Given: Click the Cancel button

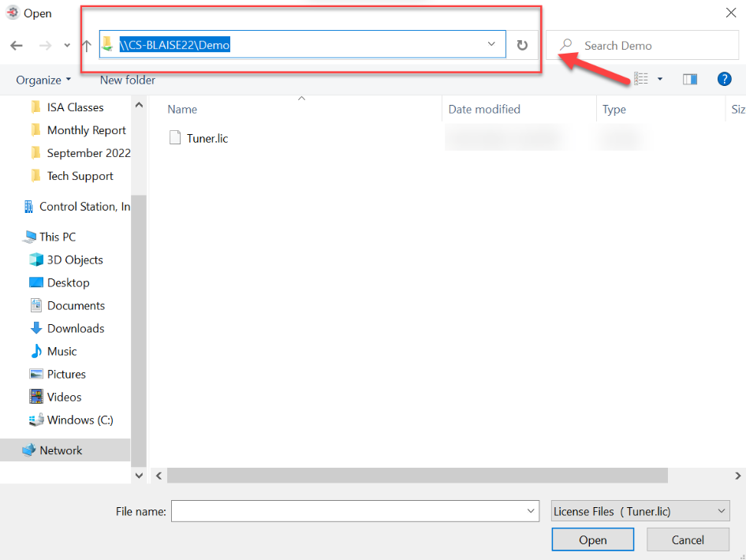Looking at the screenshot, I should click(688, 539).
